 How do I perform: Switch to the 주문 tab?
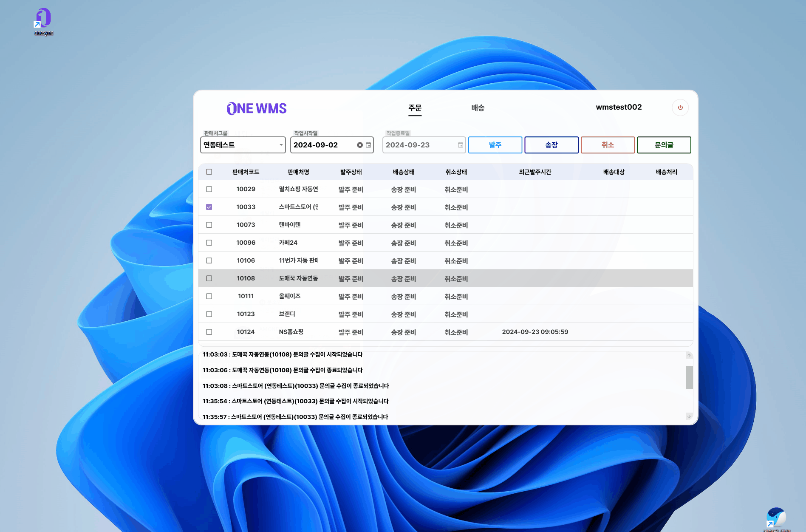click(415, 108)
